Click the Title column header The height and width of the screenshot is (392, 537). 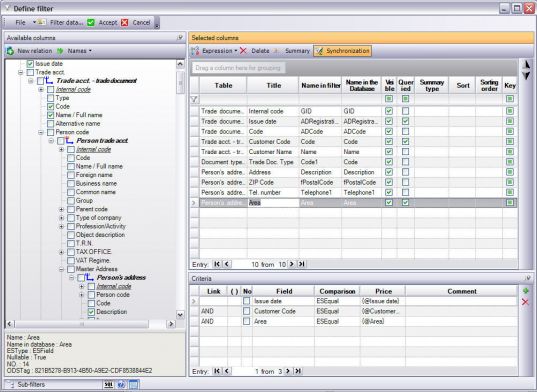(x=273, y=85)
